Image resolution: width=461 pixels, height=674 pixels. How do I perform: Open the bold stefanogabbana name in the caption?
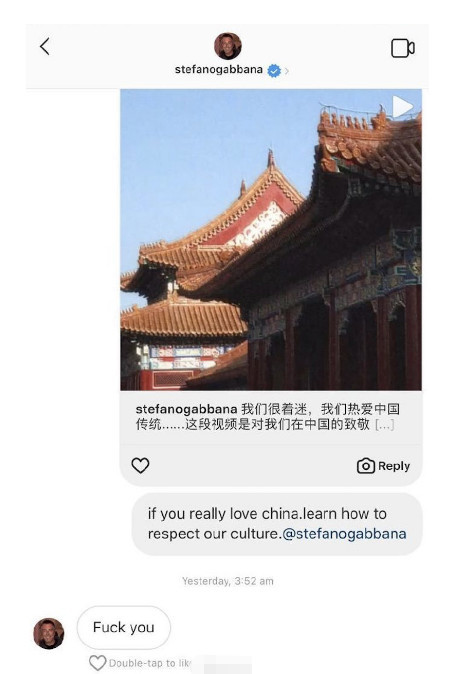click(186, 409)
